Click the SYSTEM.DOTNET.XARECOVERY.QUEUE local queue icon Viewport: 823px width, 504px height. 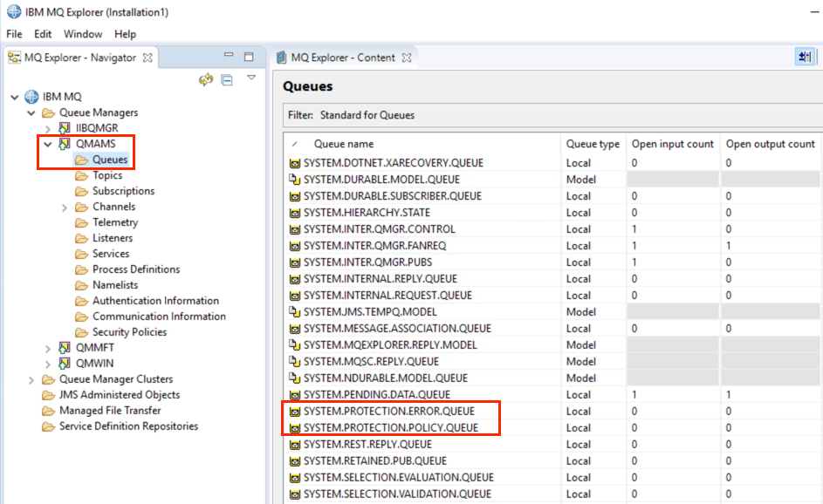point(295,163)
